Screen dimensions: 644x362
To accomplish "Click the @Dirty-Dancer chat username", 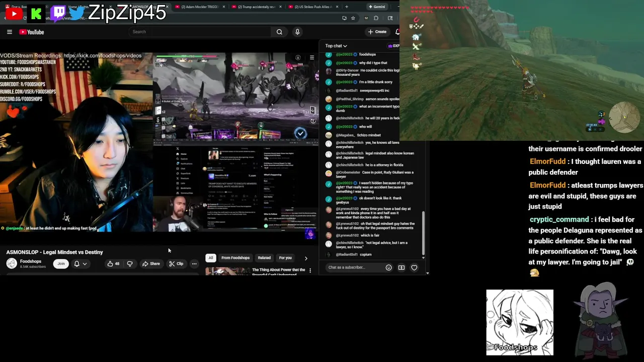I will tap(348, 71).
